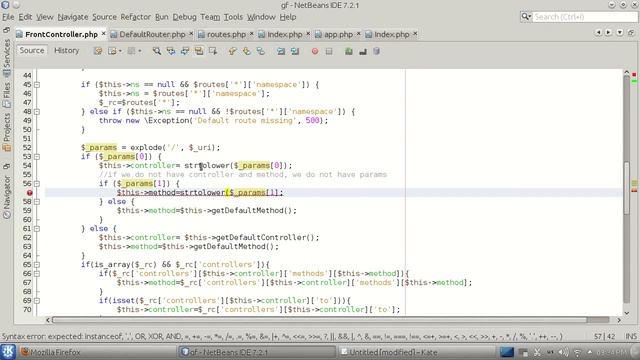Toggle Bookmark on the current line
The width and height of the screenshot is (640, 360).
click(260, 51)
